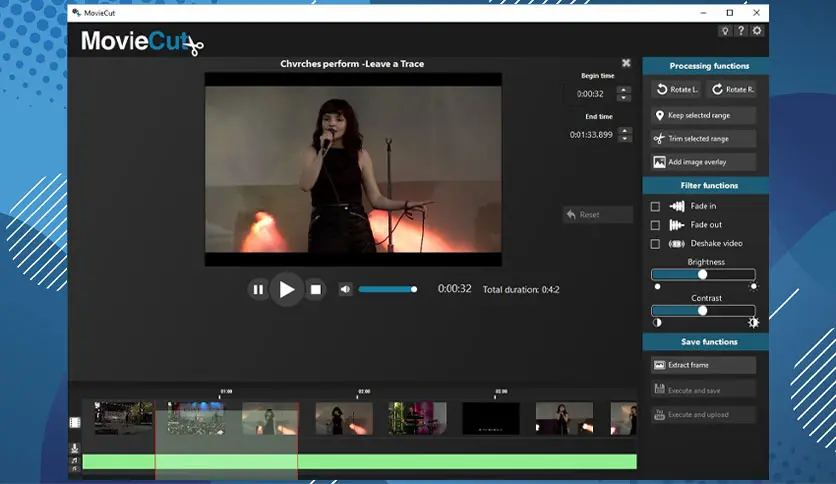Select the keyboard stage thumbnail with pink background
The image size is (836, 484).
pyautogui.click(x=417, y=418)
